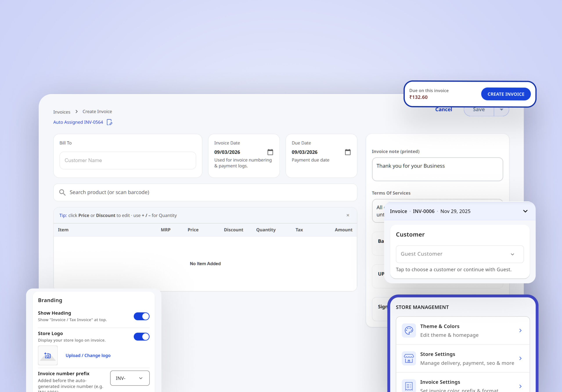Dismiss the tip banner
Image resolution: width=562 pixels, height=392 pixels.
point(348,215)
